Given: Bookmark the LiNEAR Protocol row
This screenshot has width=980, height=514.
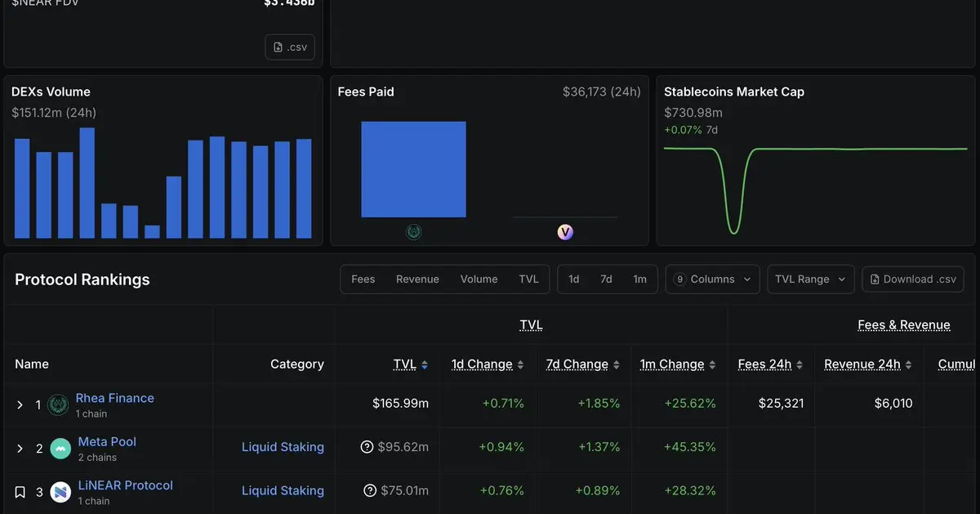Looking at the screenshot, I should [20, 492].
